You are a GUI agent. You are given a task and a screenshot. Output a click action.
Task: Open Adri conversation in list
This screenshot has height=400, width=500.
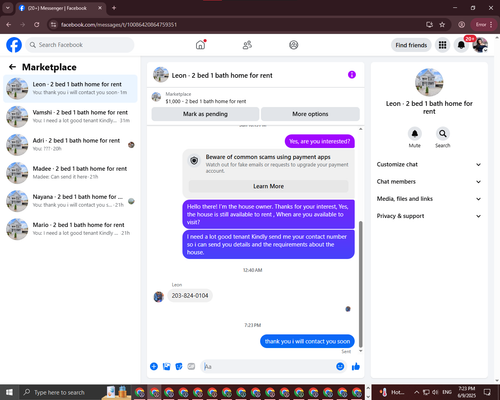(x=70, y=145)
